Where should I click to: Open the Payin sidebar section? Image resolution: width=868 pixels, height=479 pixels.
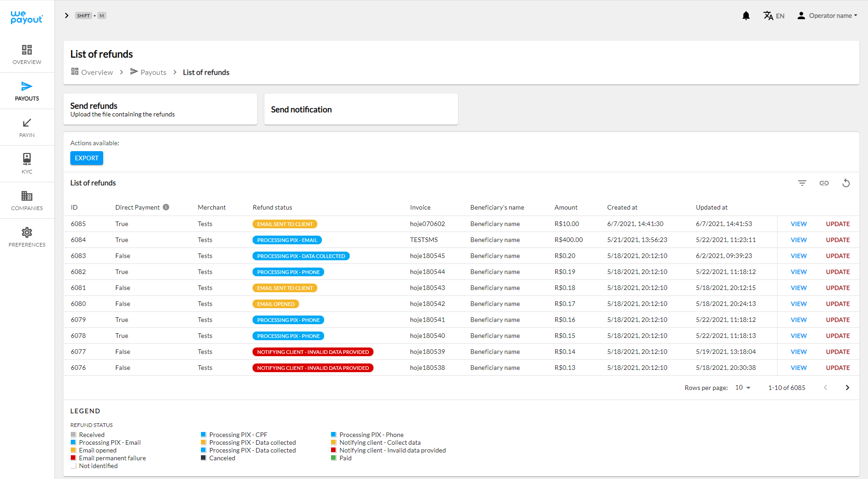pyautogui.click(x=27, y=128)
